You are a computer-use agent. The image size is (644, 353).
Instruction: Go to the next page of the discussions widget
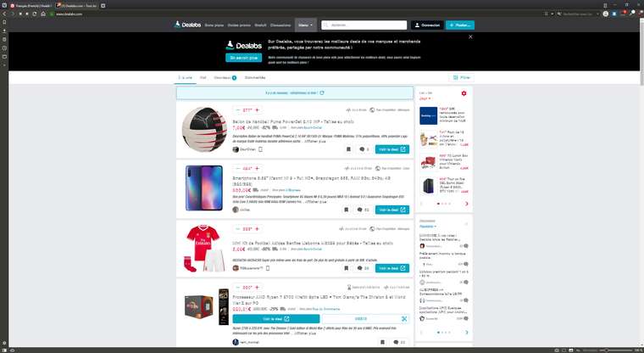pos(466,333)
